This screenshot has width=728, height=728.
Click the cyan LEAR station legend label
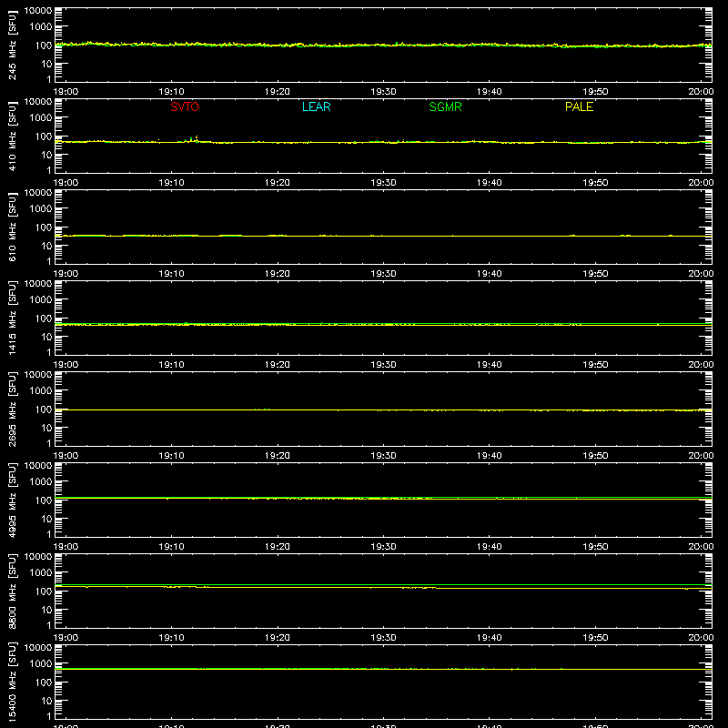click(x=316, y=106)
